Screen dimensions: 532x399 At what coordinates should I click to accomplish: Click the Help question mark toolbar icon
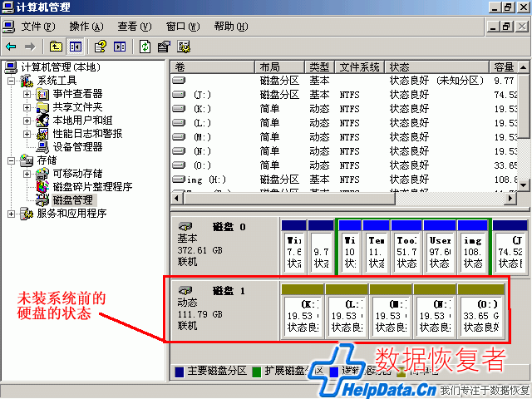100,47
